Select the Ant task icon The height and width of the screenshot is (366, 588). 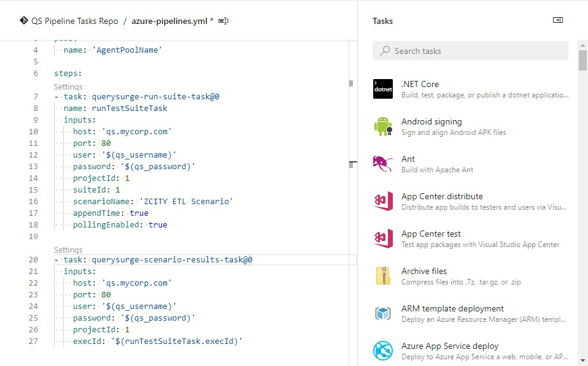click(x=383, y=164)
